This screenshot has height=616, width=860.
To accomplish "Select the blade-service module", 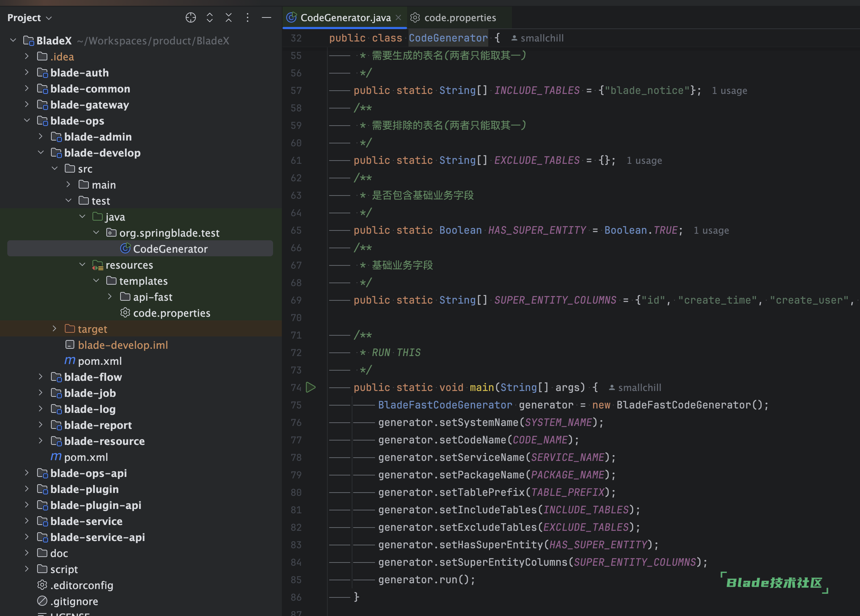I will tap(80, 521).
